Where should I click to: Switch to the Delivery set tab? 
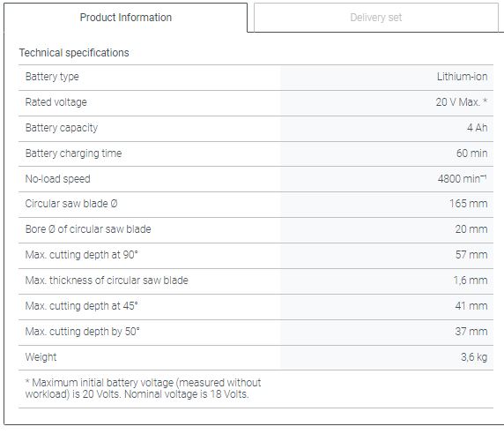375,18
